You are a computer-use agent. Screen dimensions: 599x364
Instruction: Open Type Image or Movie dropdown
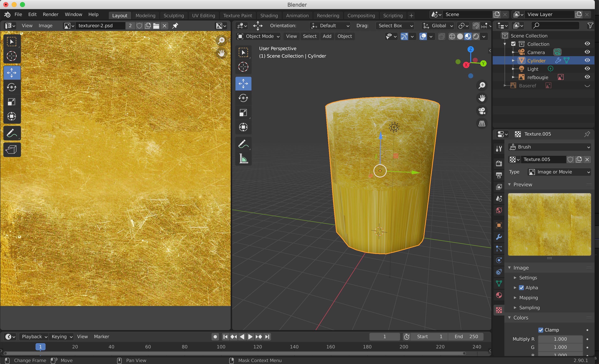559,172
